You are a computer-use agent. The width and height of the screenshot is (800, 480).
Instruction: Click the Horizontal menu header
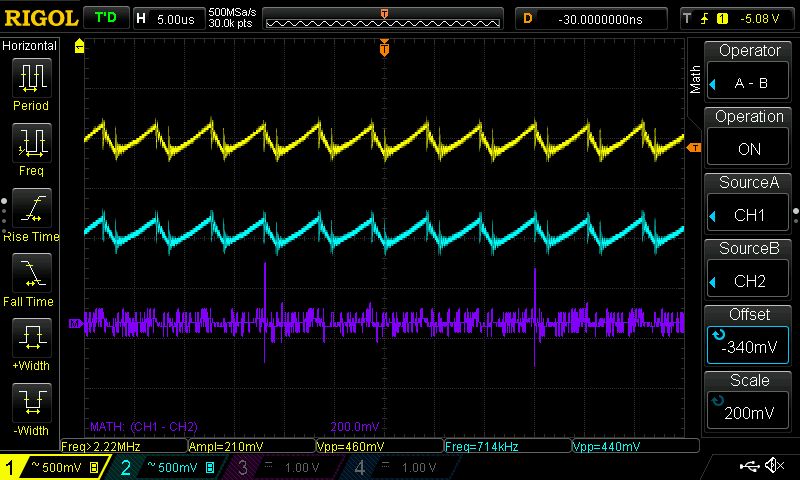[x=29, y=45]
